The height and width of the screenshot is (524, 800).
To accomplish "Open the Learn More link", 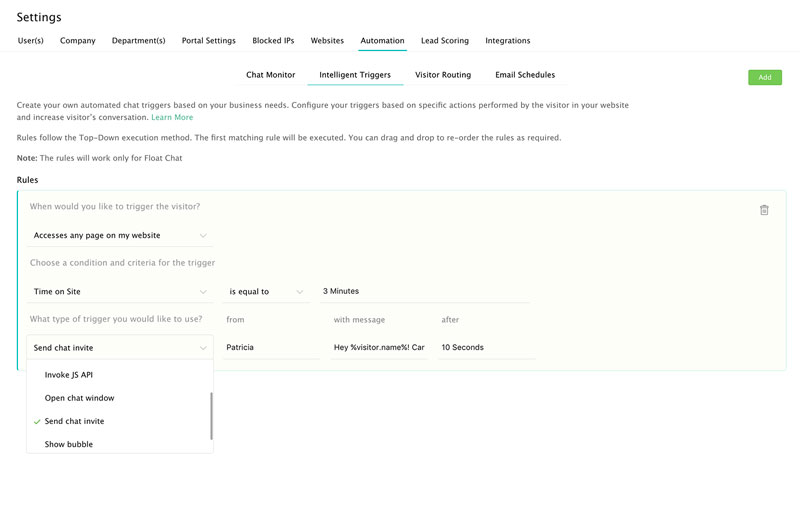I will (172, 117).
